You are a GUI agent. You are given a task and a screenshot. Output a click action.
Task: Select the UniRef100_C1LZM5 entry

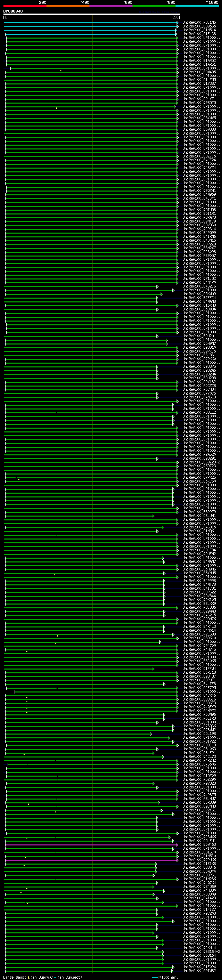199,80
